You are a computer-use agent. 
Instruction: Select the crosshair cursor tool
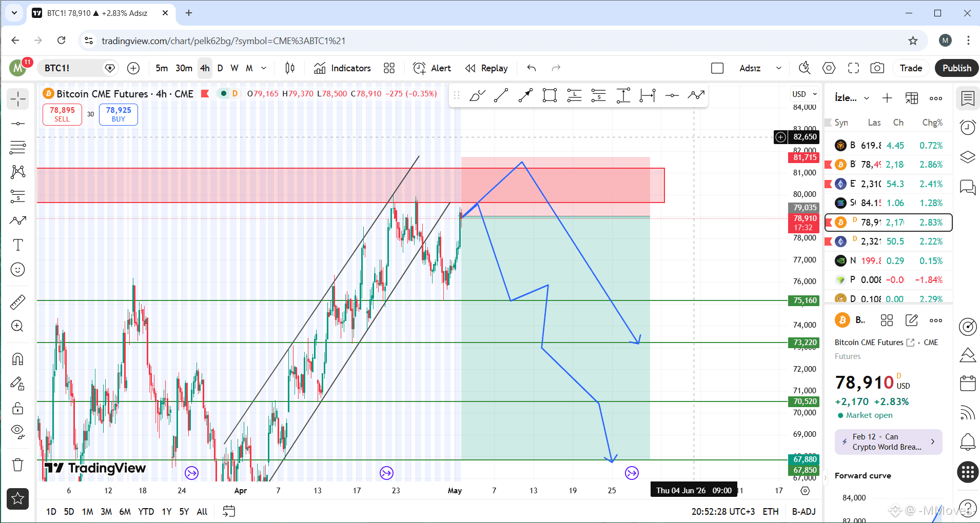(18, 99)
